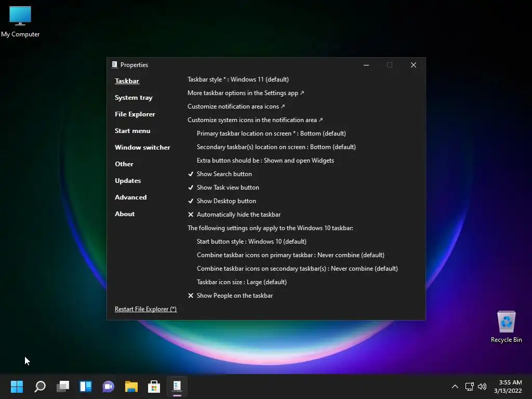Open the Widgets taskbar icon
The image size is (532, 399).
tap(86, 387)
